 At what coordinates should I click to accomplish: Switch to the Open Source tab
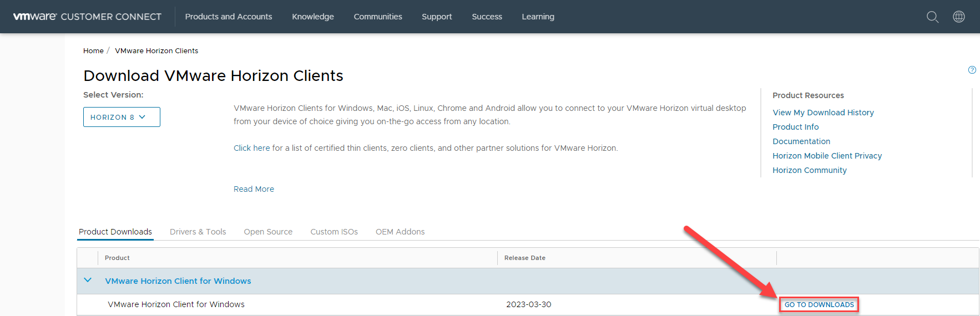click(x=268, y=232)
